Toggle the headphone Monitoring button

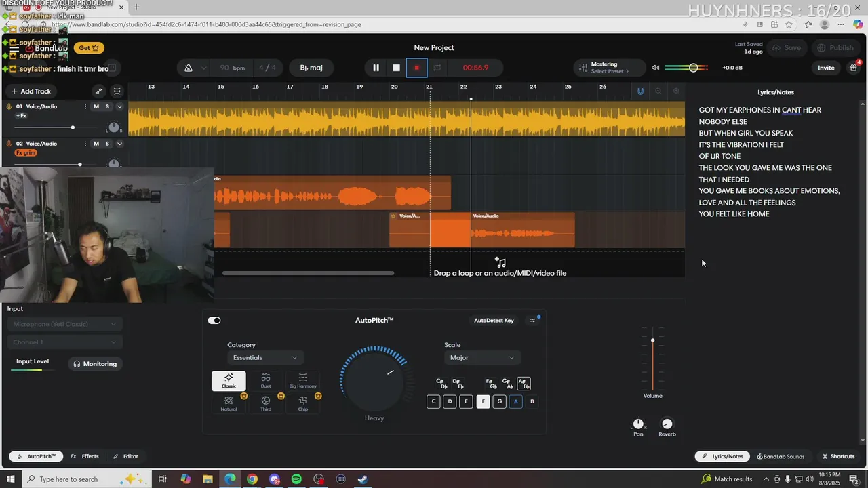95,364
